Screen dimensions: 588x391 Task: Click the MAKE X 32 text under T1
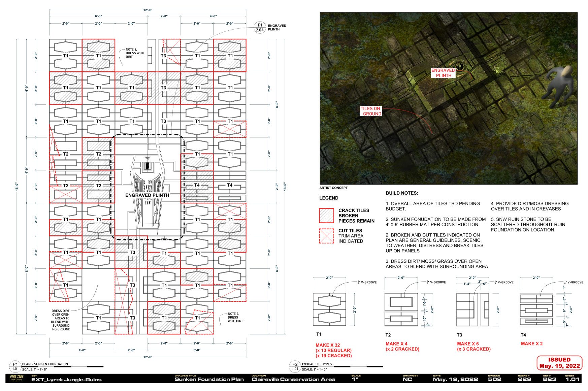coord(328,345)
